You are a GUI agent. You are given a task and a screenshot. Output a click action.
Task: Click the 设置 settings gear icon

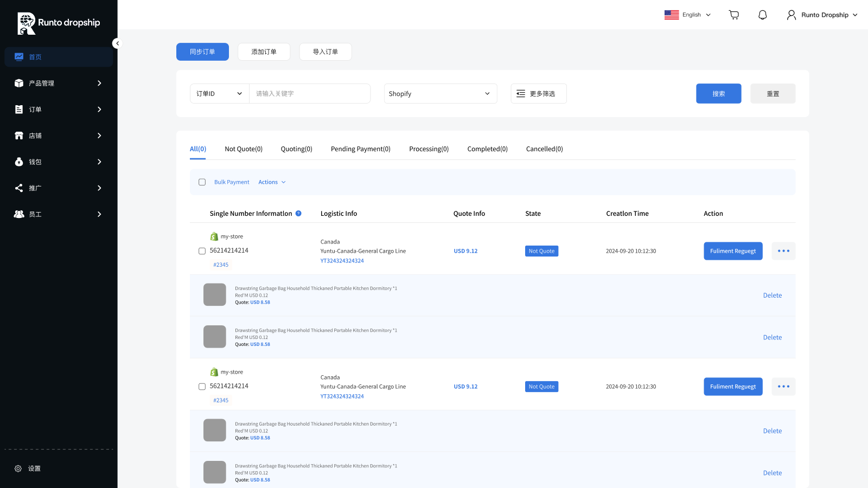click(18, 468)
